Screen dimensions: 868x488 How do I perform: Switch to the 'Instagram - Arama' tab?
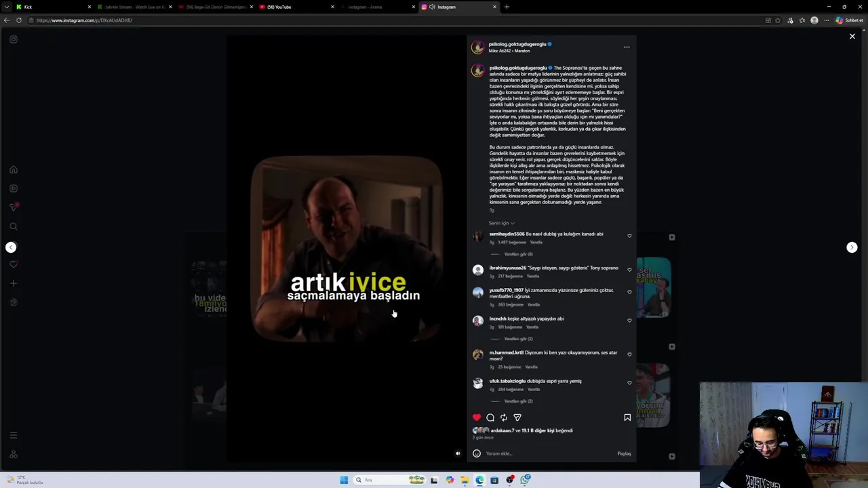[x=377, y=7]
